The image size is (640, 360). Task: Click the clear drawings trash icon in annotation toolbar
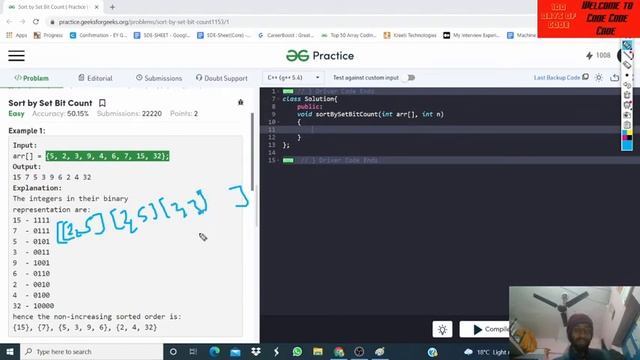coord(627,95)
